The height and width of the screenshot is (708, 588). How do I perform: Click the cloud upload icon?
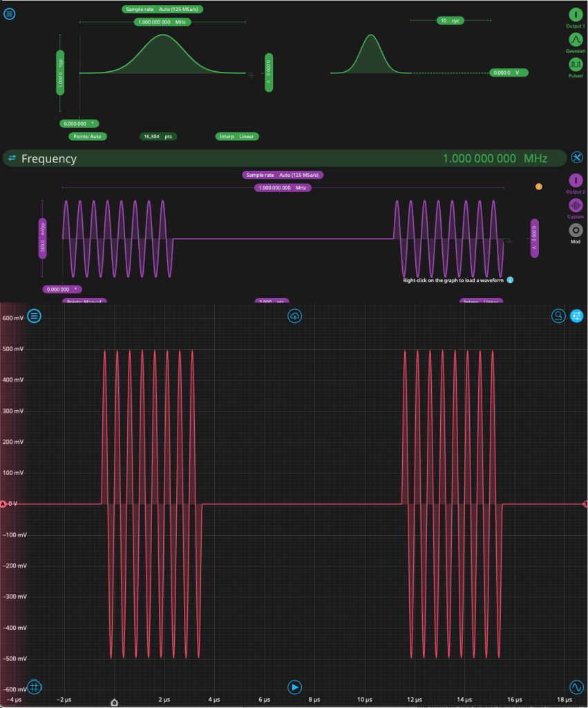coord(294,316)
